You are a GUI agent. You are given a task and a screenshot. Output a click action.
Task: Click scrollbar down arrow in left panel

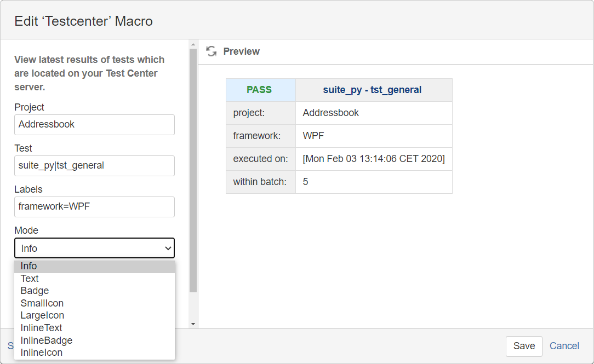tap(193, 323)
